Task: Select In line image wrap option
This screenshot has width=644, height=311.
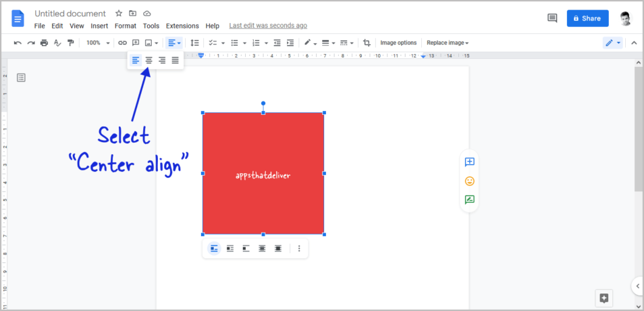Action: pyautogui.click(x=214, y=249)
